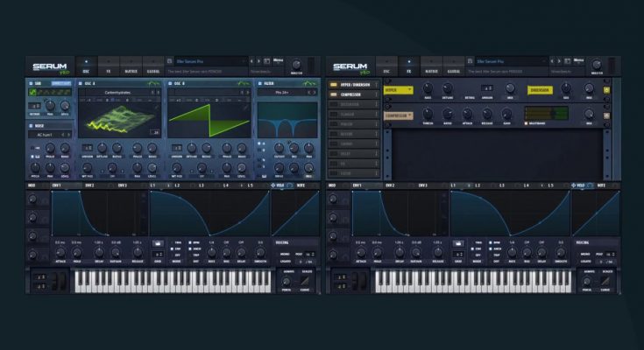
Task: Click the pitch bend wheel in left window
Action: [x=55, y=281]
